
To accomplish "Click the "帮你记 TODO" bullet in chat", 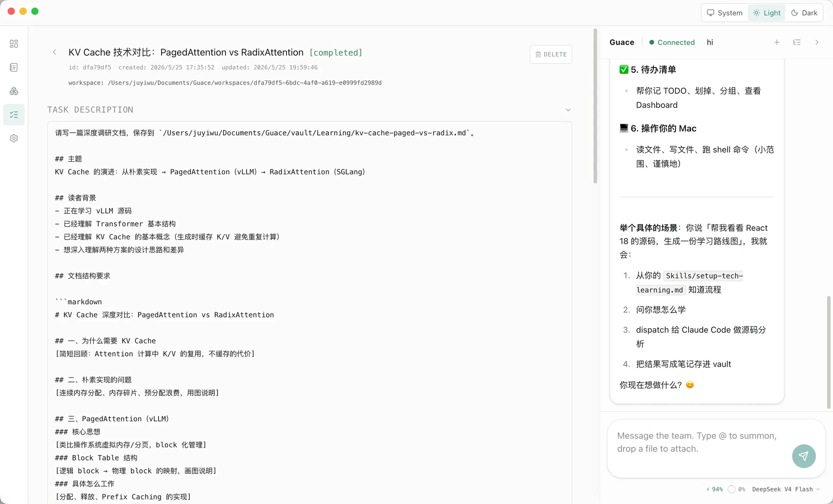I will click(x=698, y=98).
